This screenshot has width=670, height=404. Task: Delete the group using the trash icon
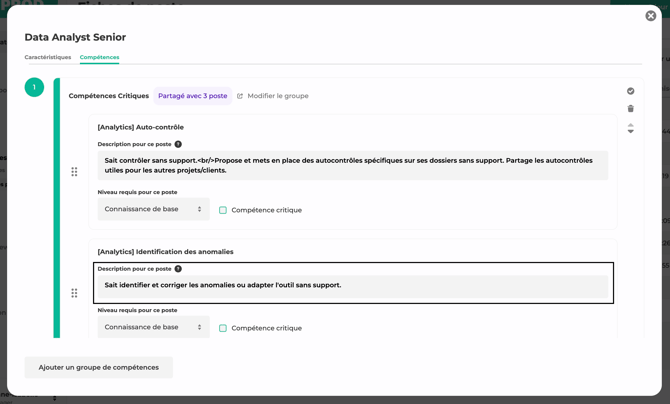630,108
